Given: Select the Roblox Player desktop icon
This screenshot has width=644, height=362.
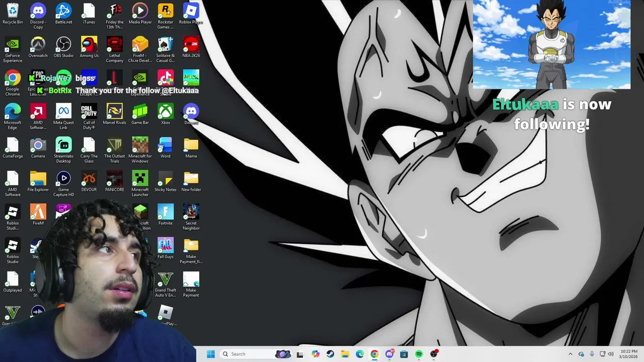Looking at the screenshot, I should point(191,14).
